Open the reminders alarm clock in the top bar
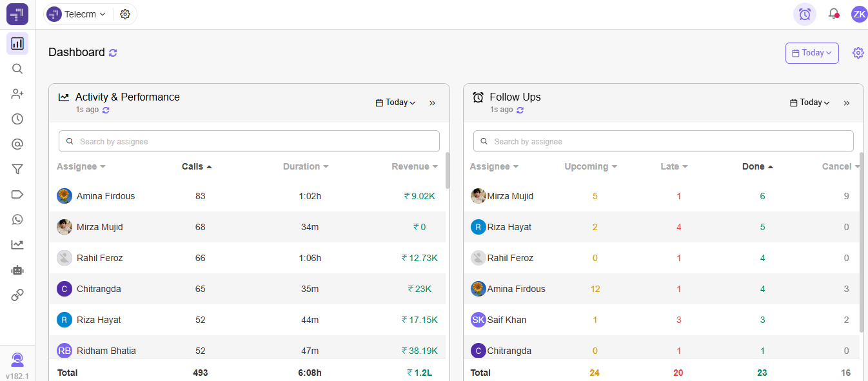This screenshot has height=381, width=868. pyautogui.click(x=804, y=14)
